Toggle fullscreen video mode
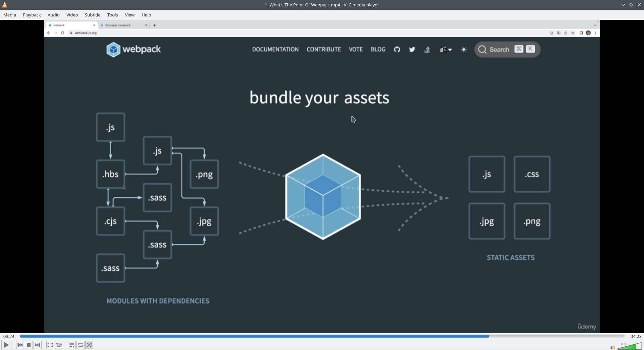This screenshot has width=644, height=350. pos(50,345)
